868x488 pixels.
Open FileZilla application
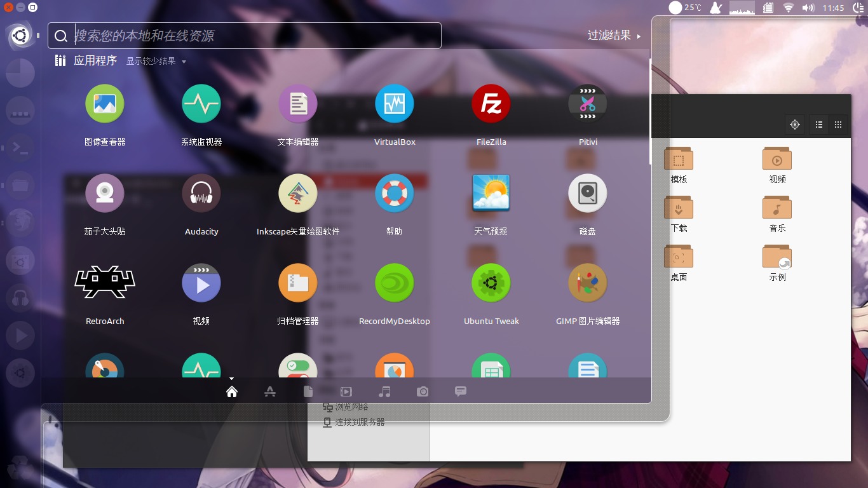coord(491,104)
